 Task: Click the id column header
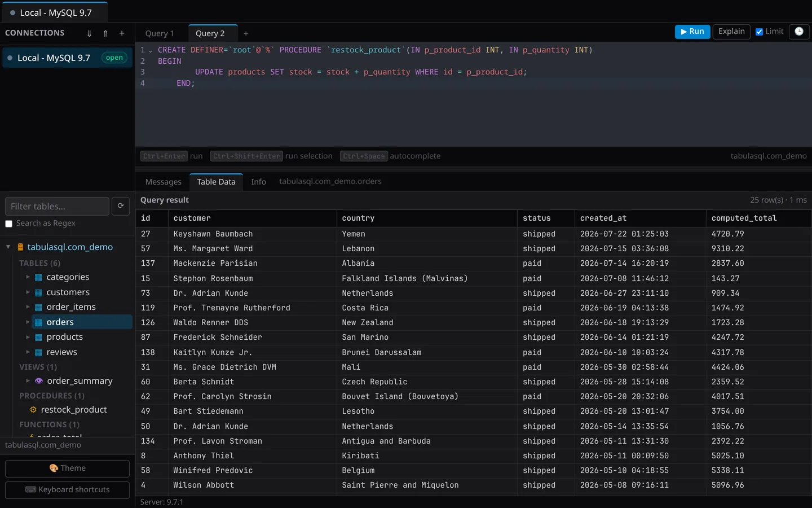coord(152,218)
